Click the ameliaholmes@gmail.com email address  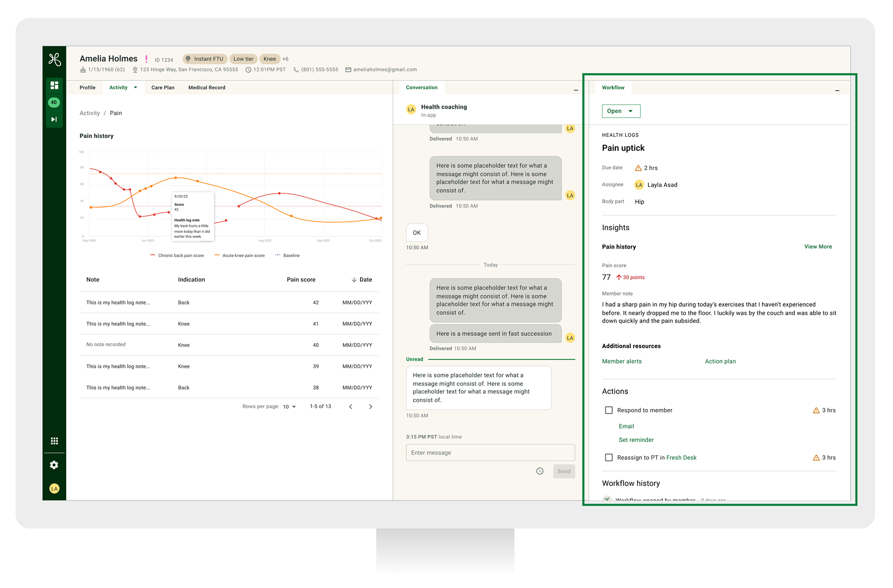(385, 70)
